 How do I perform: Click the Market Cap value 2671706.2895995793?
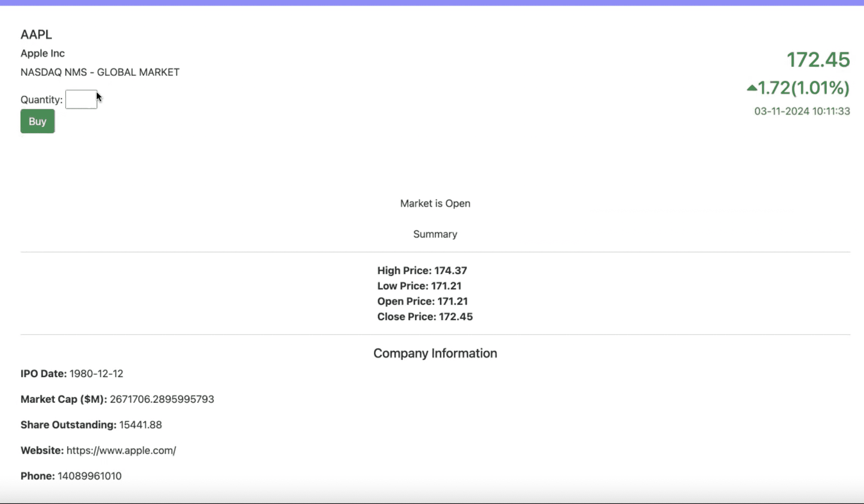point(162,399)
